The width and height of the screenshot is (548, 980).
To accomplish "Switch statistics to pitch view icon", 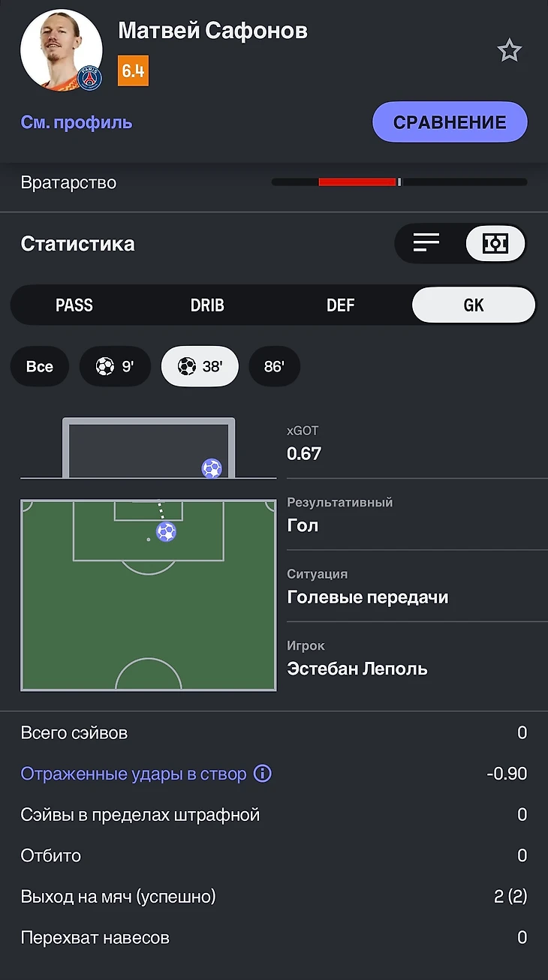I will pyautogui.click(x=495, y=243).
